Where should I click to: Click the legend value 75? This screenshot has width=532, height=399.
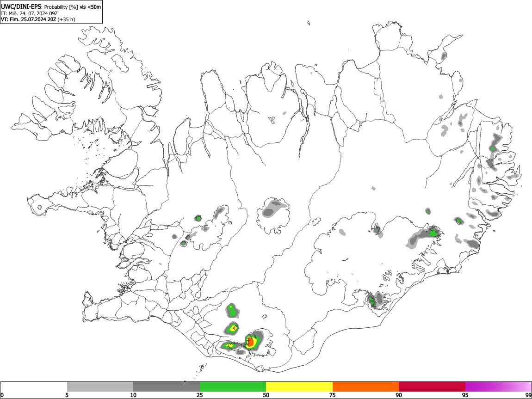[333, 395]
